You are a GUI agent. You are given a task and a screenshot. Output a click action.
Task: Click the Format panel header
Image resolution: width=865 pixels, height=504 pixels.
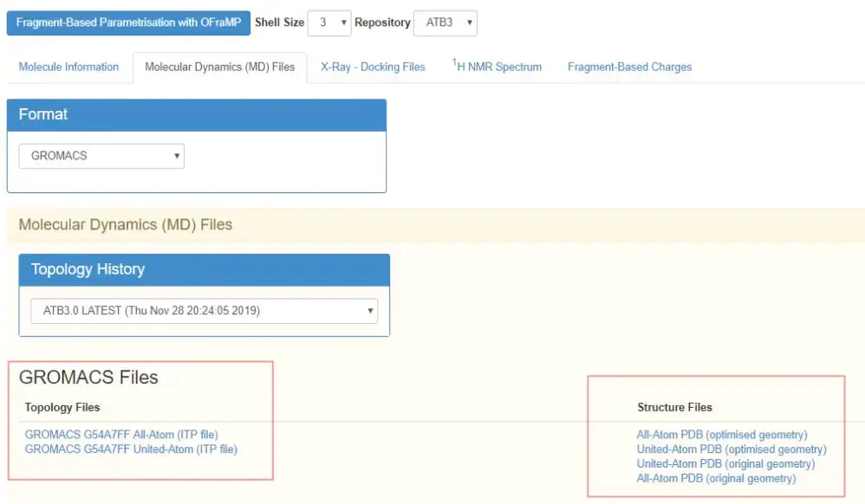tap(197, 114)
